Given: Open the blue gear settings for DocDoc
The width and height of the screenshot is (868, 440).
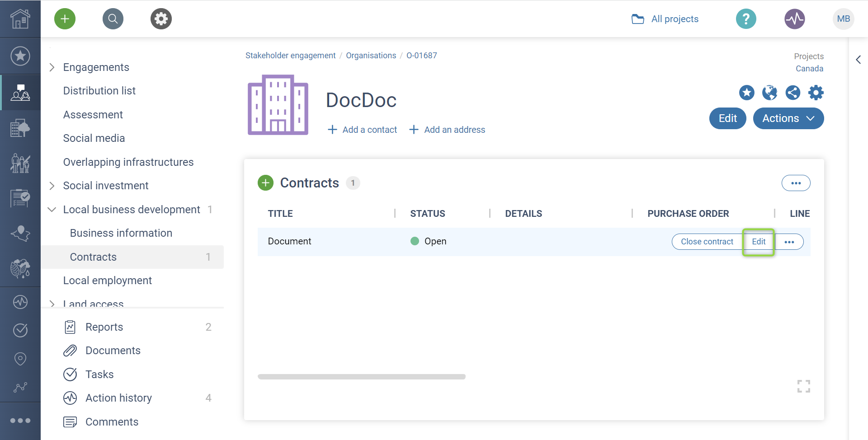Looking at the screenshot, I should point(816,93).
